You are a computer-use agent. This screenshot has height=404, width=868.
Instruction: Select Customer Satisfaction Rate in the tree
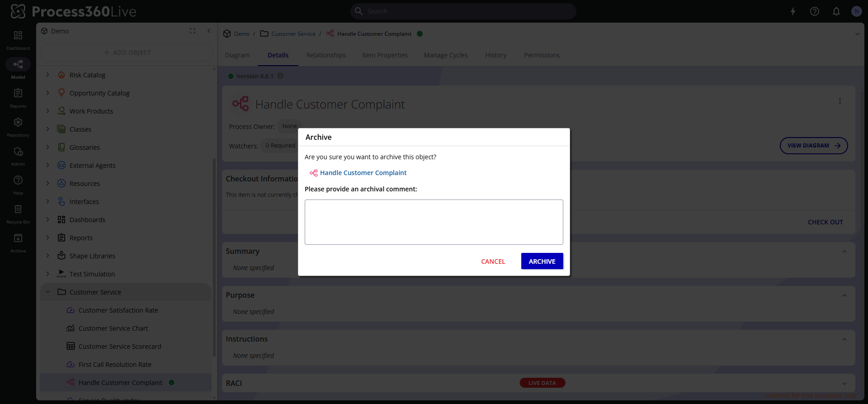(118, 310)
